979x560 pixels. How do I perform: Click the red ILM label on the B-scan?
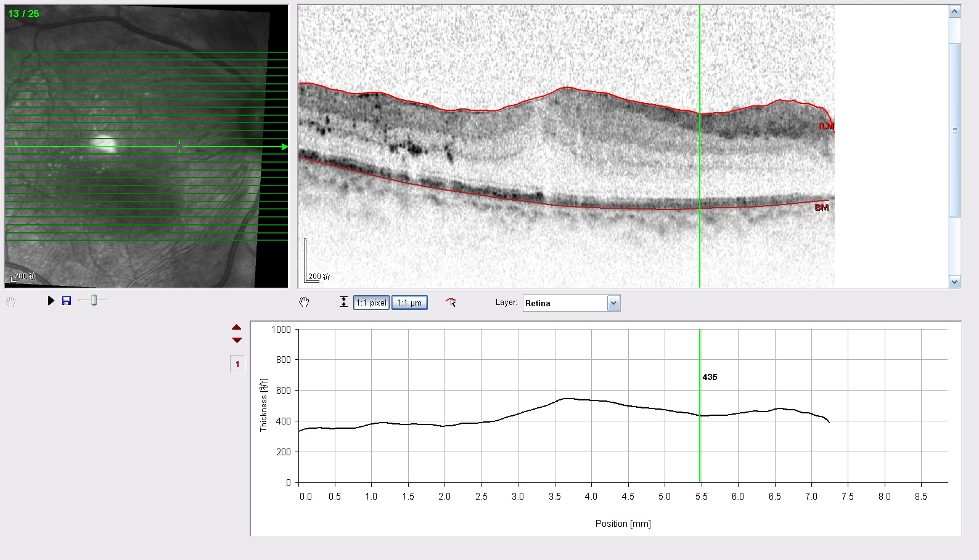pos(826,126)
